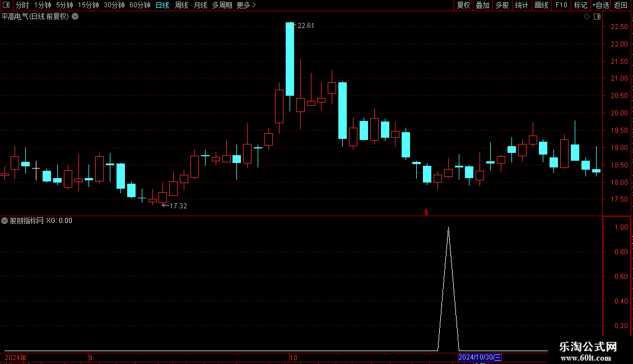Open the 多股 multi-stock view
Screen dimensions: 633x364
click(502, 5)
